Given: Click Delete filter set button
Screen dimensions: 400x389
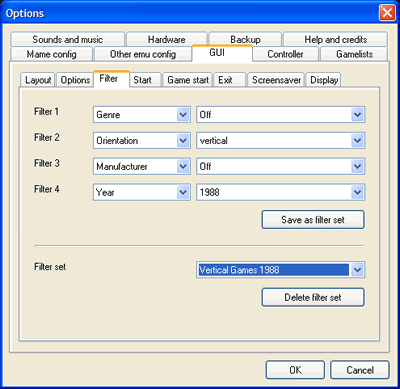Looking at the screenshot, I should pos(313,297).
